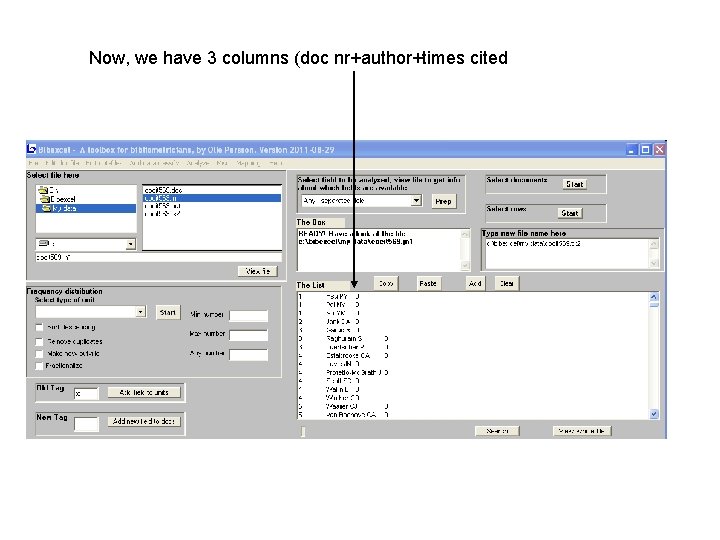This screenshot has width=720, height=540.
Task: Open the 'Select type of unit' dropdown
Action: (x=141, y=312)
